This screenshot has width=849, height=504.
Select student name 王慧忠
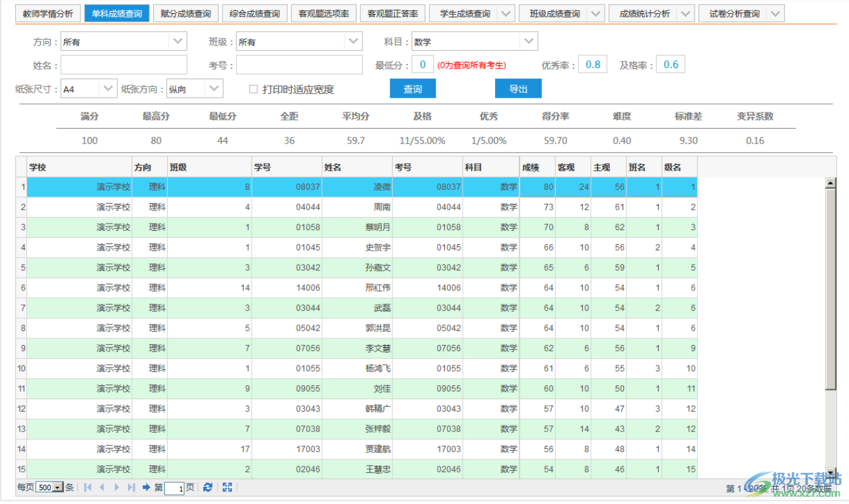[378, 469]
